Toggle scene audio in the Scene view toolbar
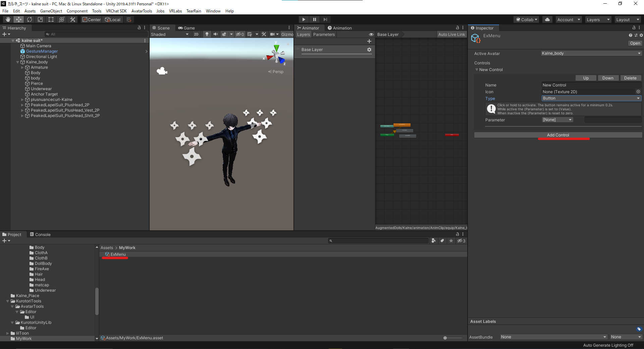 click(216, 34)
